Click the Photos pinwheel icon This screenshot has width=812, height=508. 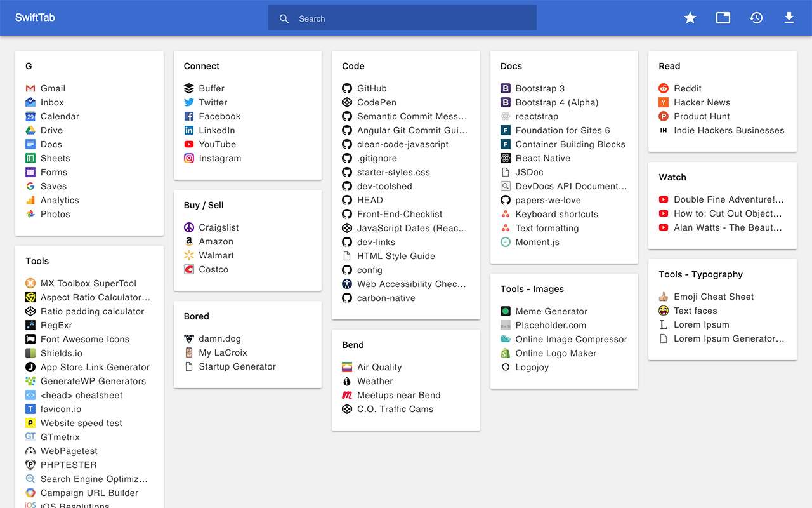tap(30, 214)
